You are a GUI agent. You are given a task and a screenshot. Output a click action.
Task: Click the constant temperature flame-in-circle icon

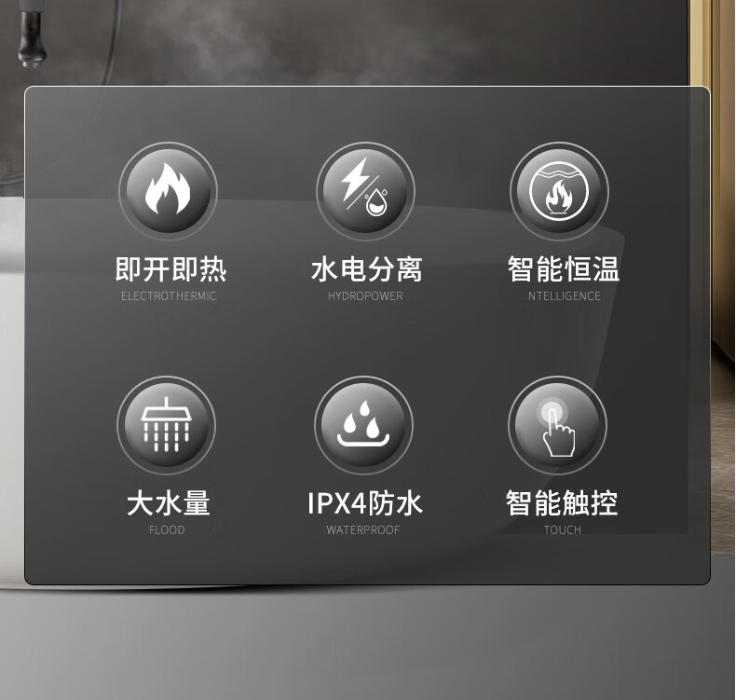coord(560,191)
